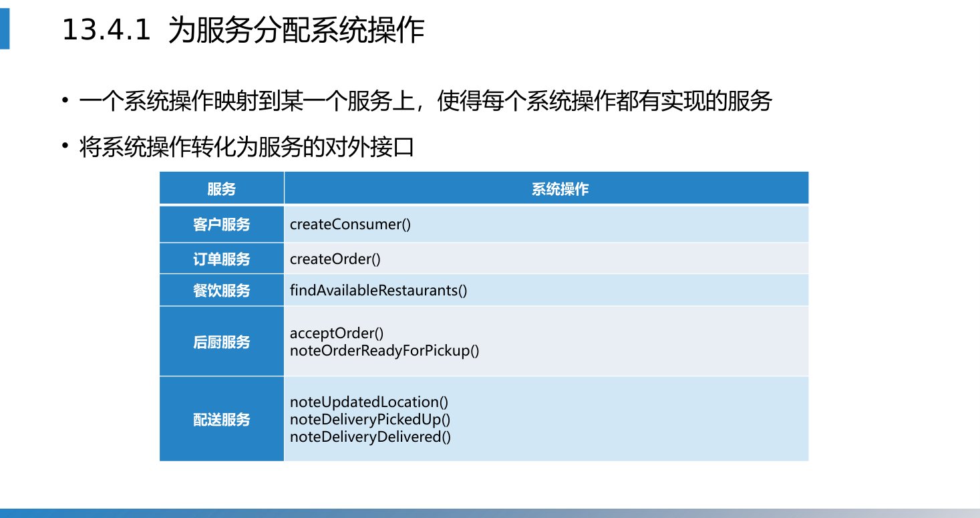Click the 'acceptOrder()' operation text
Viewport: 980px width, 518px height.
(x=337, y=333)
